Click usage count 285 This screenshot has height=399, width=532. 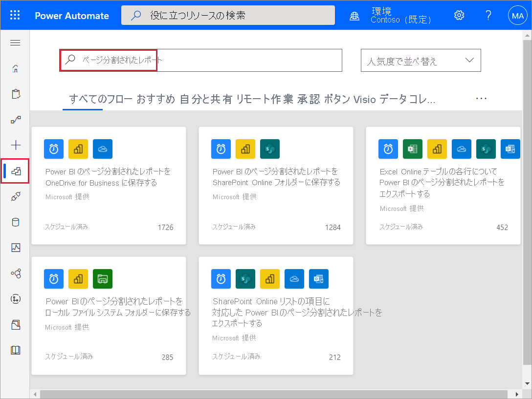167,357
